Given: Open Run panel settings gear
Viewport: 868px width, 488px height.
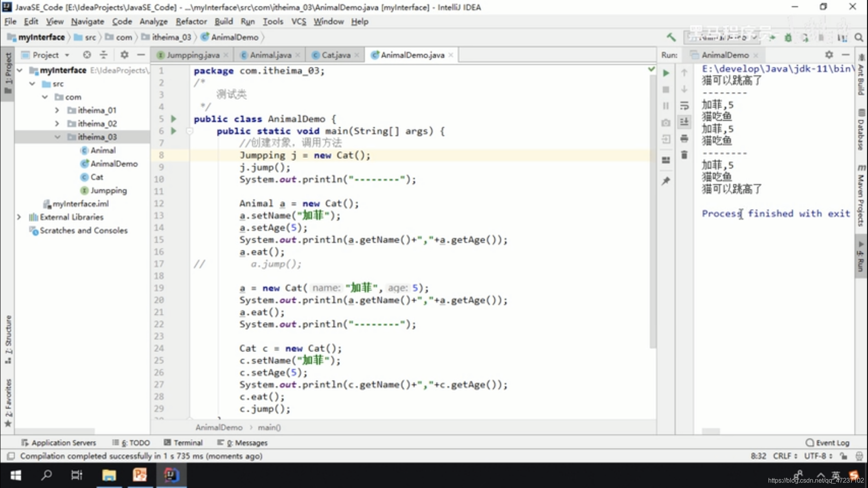Looking at the screenshot, I should 829,55.
